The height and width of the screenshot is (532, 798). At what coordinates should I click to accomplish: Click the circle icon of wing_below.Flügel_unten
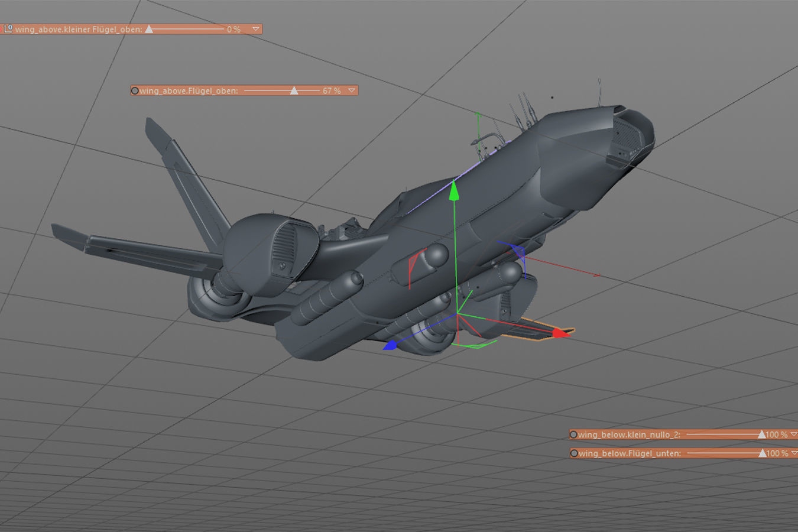pos(574,453)
